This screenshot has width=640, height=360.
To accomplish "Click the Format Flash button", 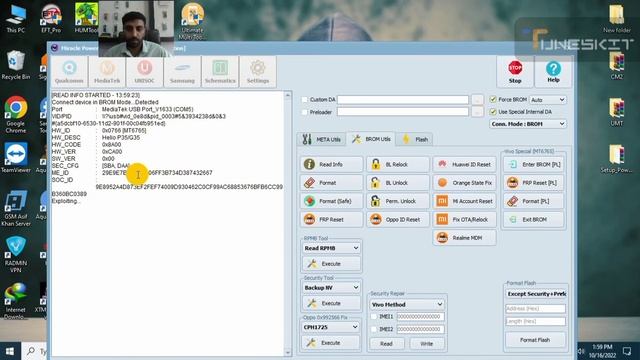I will point(535,340).
